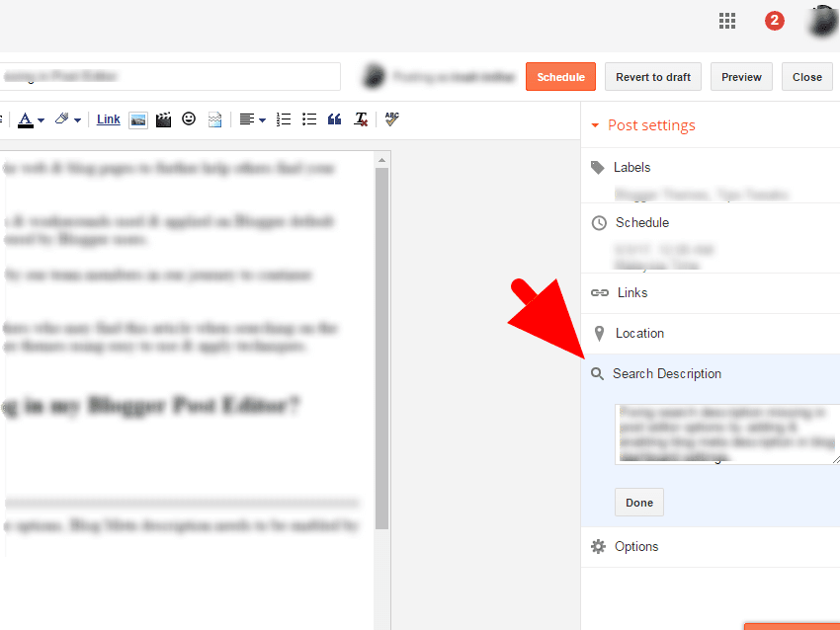Open the notifications badge showing 2
The height and width of the screenshot is (630, 840).
[774, 21]
